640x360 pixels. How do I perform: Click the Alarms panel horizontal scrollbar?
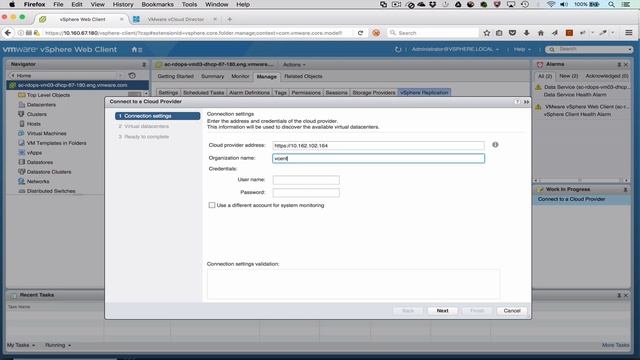581,180
